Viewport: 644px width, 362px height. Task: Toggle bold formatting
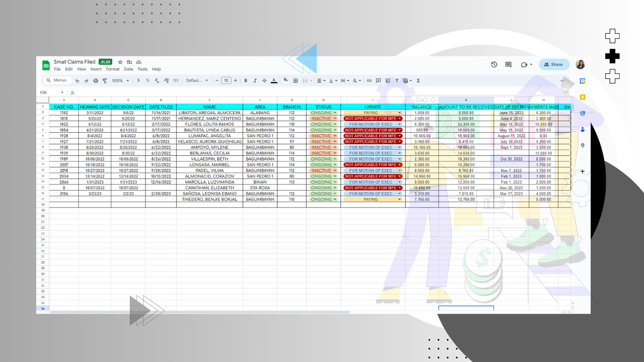246,80
